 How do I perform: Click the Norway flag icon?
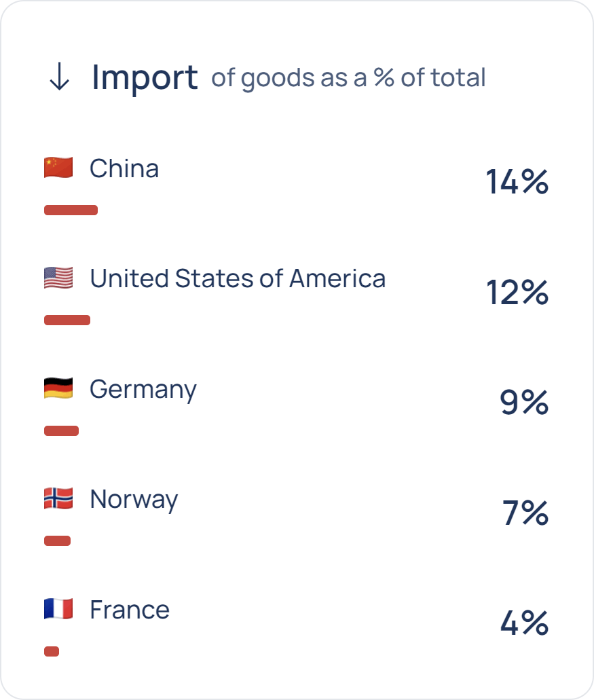coord(58,499)
